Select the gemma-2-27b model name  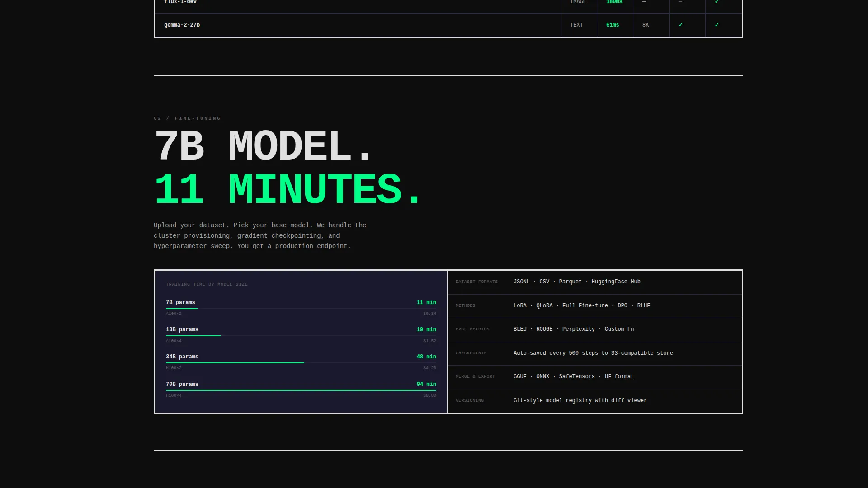(182, 25)
